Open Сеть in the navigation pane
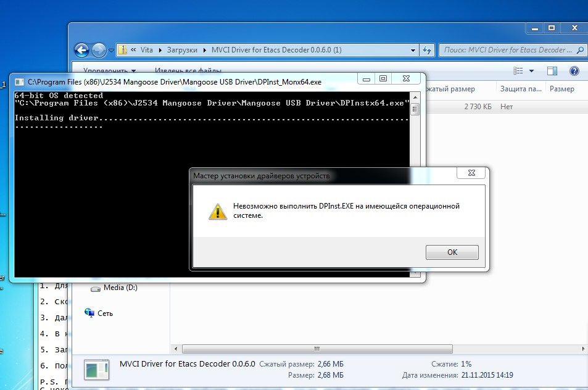 click(x=105, y=313)
